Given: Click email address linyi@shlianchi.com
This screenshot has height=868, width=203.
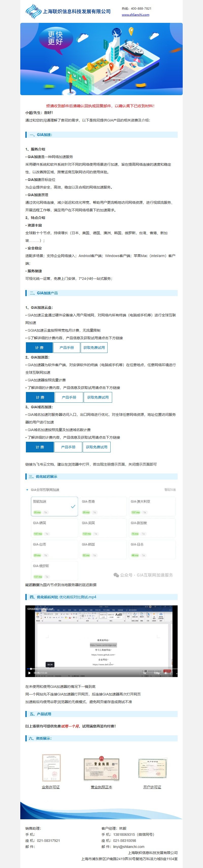Looking at the screenshot, I should pyautogui.click(x=128, y=846).
